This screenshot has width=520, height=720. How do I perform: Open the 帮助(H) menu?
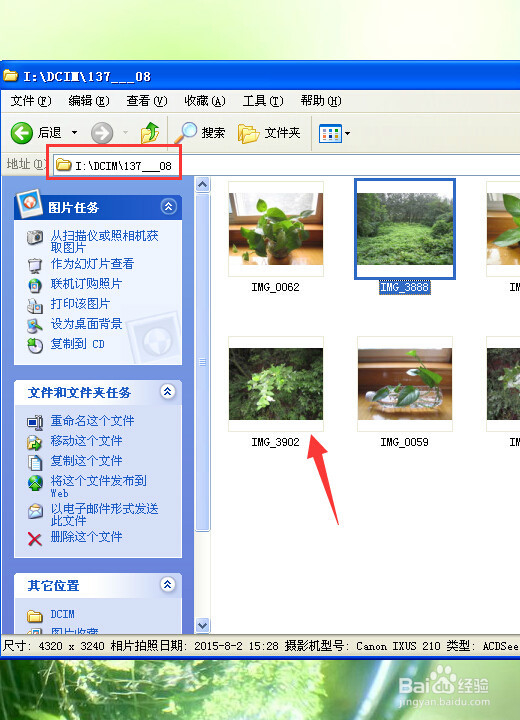click(321, 101)
